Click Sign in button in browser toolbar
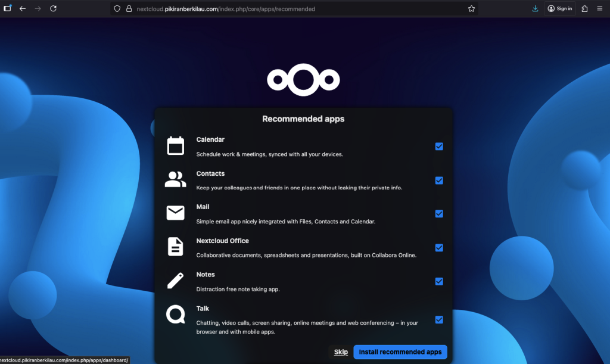This screenshot has height=364, width=610. [560, 9]
